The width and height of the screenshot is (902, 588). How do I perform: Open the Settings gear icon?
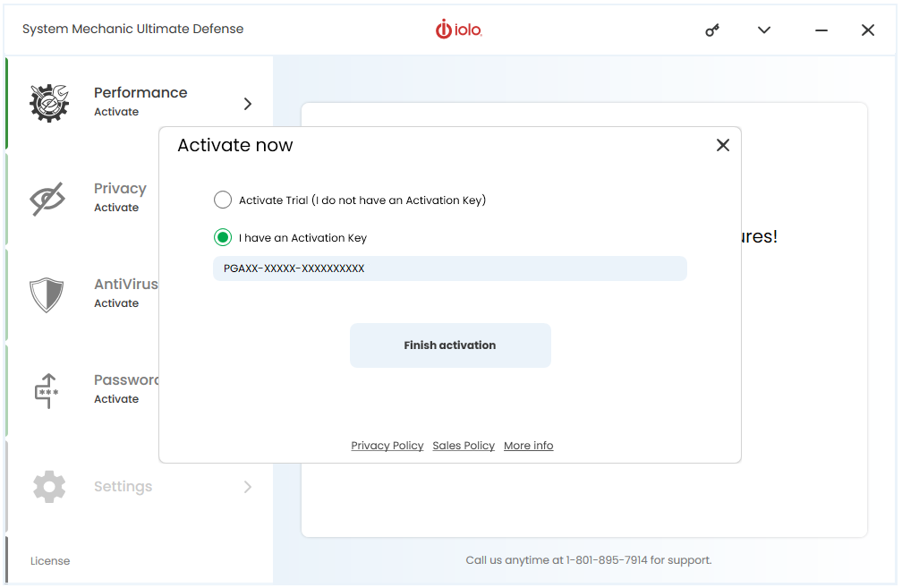49,487
